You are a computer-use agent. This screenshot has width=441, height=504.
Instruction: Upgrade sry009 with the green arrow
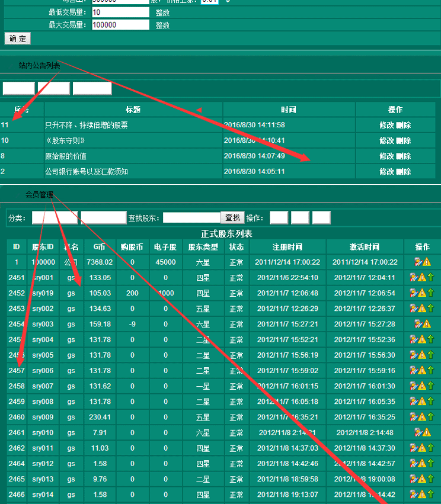coord(431,416)
